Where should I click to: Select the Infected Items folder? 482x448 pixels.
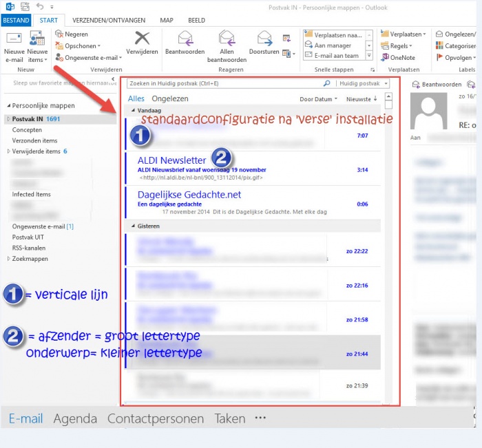[32, 195]
